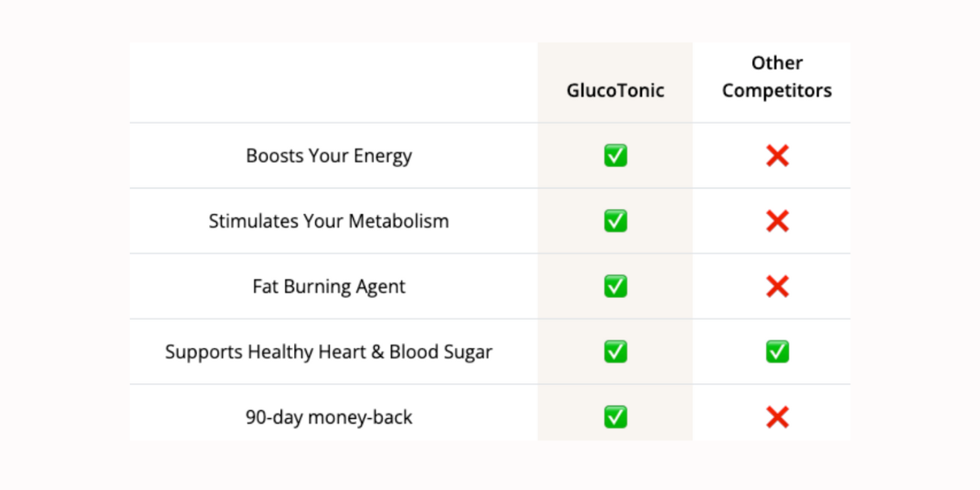Click GlucoTonic checkmark for 90-day money-back
The height and width of the screenshot is (490, 980).
[x=615, y=417]
